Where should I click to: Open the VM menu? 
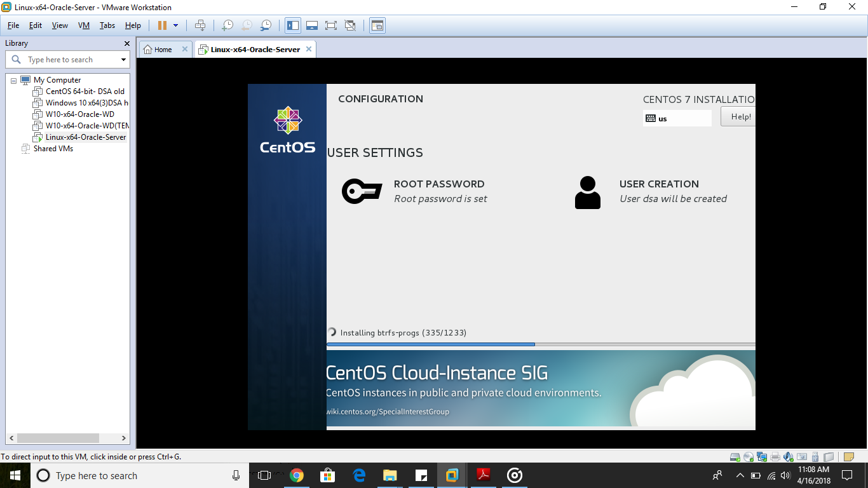coord(84,25)
